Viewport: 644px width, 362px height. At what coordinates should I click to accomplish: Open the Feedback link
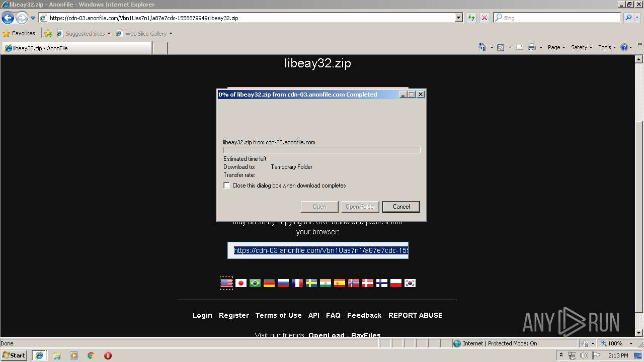(364, 315)
